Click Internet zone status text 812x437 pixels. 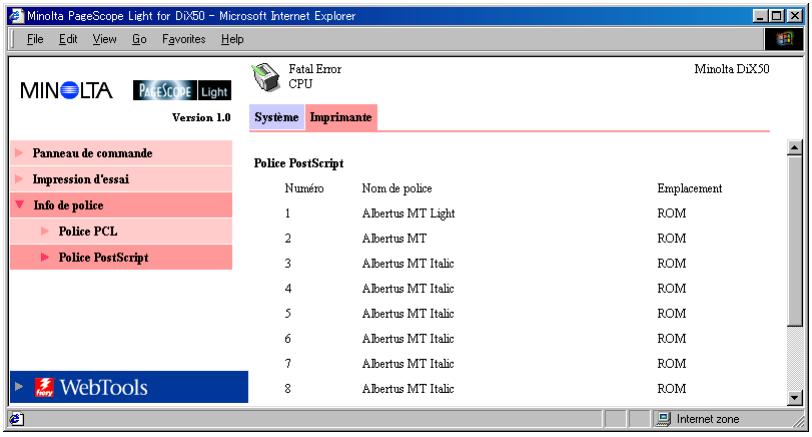[708, 419]
